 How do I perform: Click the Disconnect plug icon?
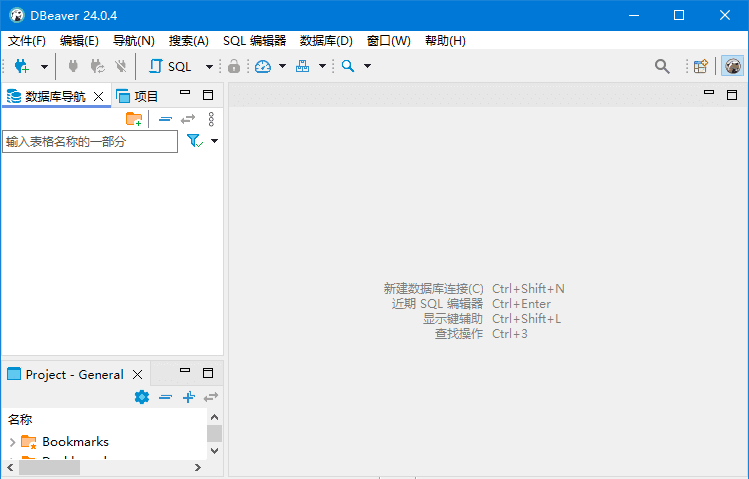pos(121,66)
